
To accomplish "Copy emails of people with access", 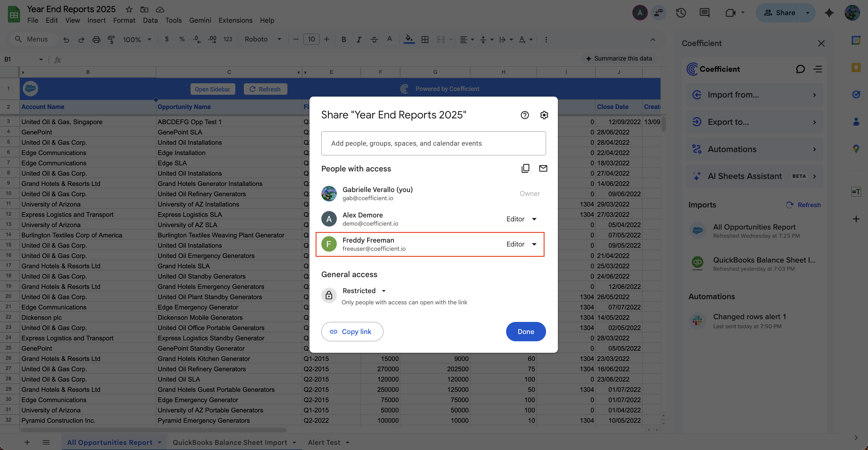I will pyautogui.click(x=525, y=168).
